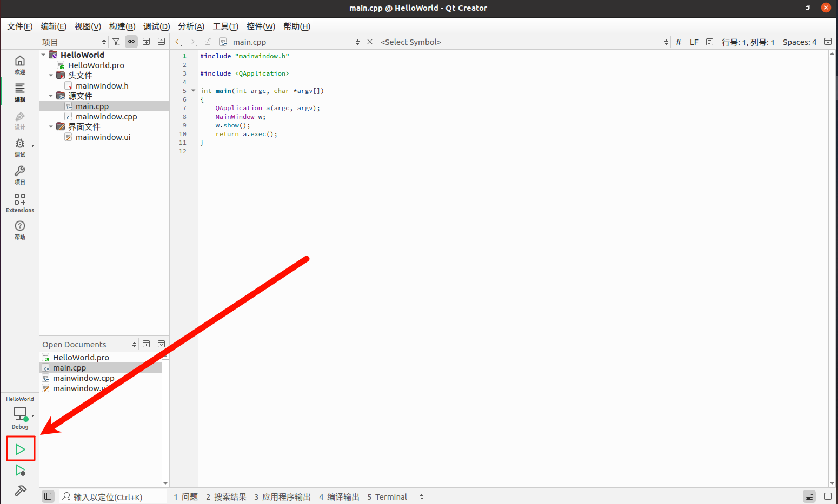Click the file icon beside the main.cpp document selector

(223, 42)
